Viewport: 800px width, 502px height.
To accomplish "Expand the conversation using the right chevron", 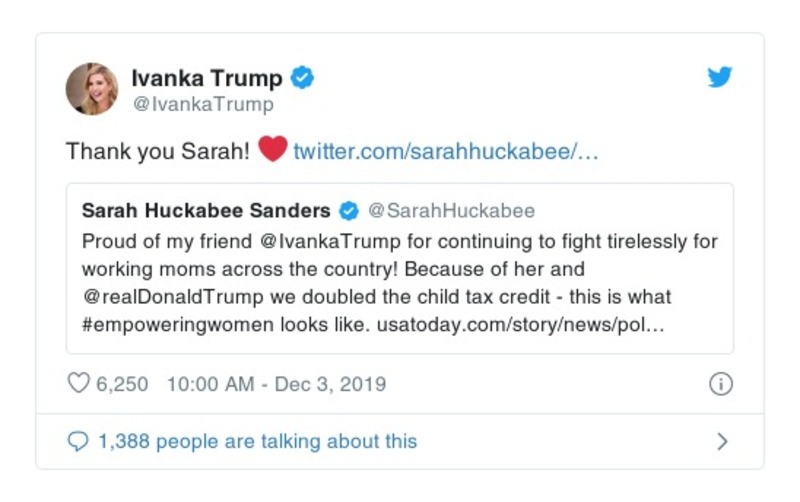I will point(723,441).
